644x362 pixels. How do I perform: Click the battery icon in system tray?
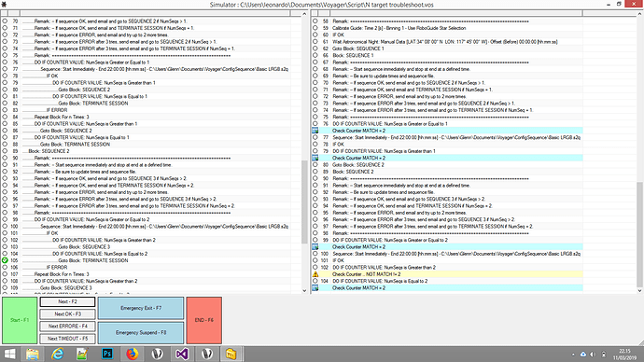[604, 355]
